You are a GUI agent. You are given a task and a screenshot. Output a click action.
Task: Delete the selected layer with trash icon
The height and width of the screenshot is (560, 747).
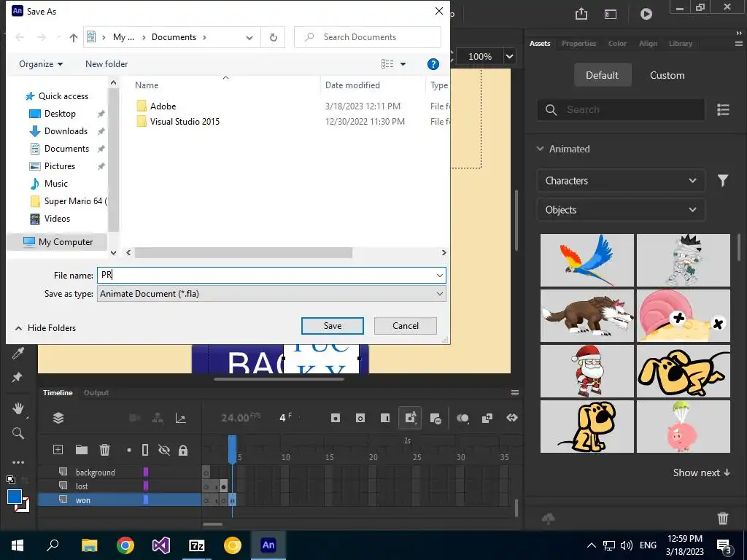point(104,449)
